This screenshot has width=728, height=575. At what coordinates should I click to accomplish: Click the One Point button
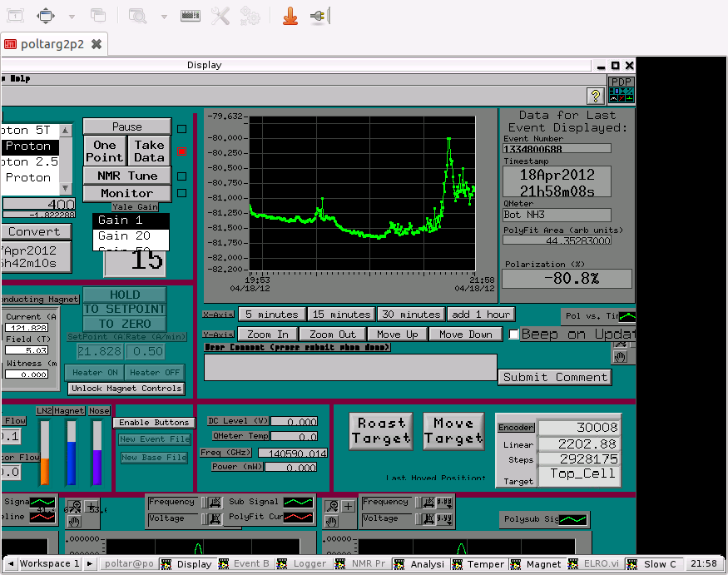(x=105, y=151)
